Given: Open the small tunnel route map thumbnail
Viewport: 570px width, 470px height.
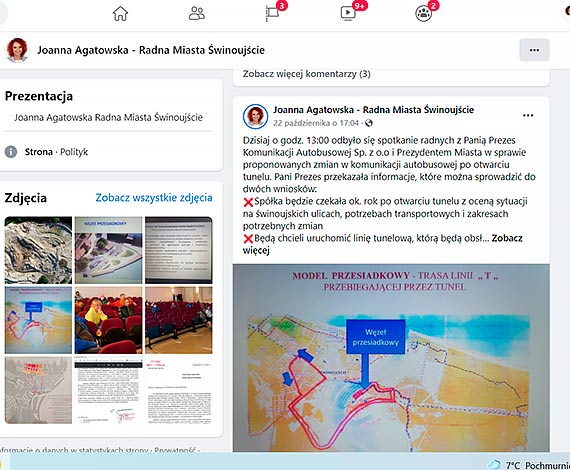Looking at the screenshot, I should [38, 320].
